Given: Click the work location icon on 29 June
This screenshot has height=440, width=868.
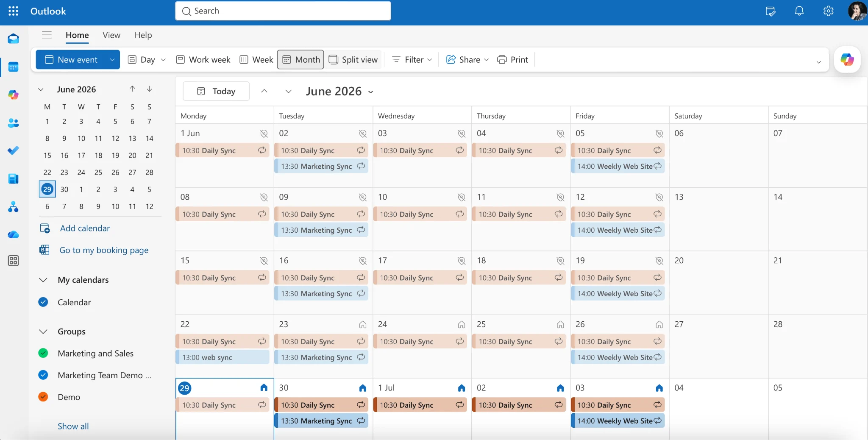Looking at the screenshot, I should tap(264, 388).
